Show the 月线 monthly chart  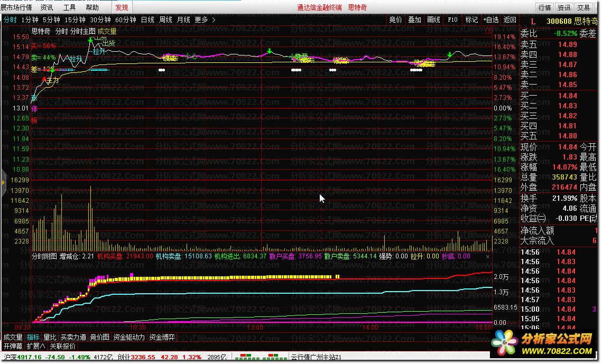[x=183, y=20]
